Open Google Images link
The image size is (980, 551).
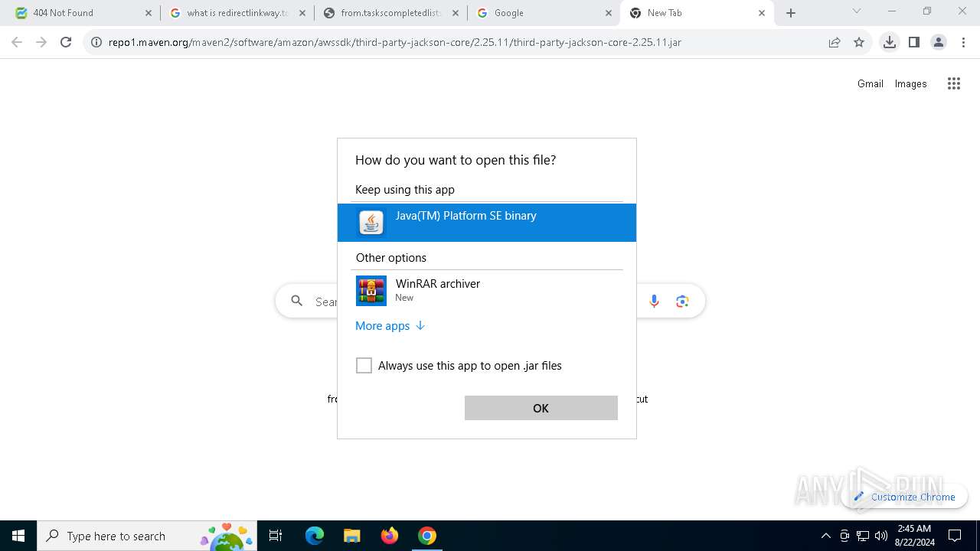point(911,83)
